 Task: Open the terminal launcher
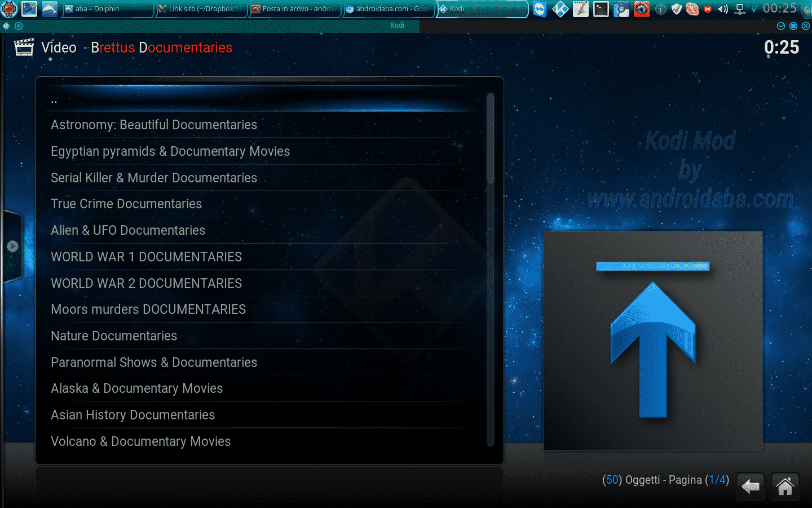click(601, 9)
